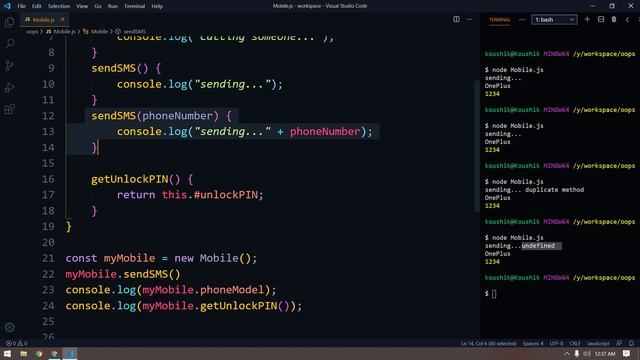Click the Ln 14, Col 6 cursor position status
The width and height of the screenshot is (640, 360).
(489, 343)
